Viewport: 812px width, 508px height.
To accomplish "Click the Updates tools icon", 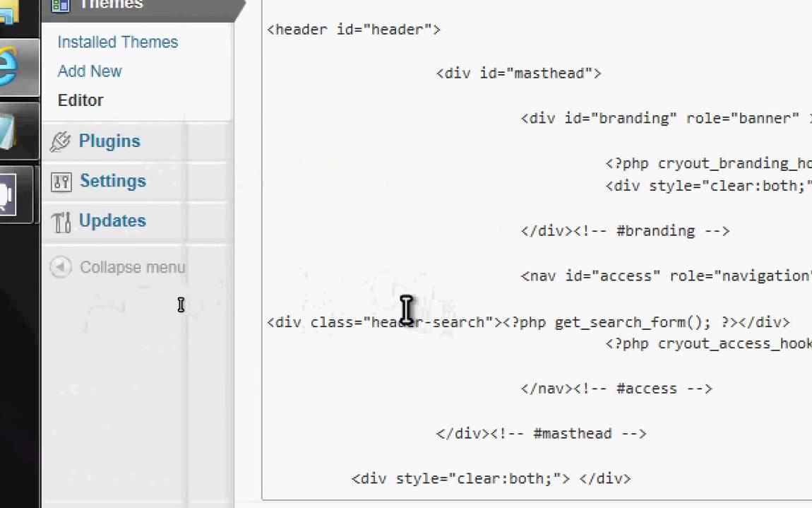I will point(61,222).
